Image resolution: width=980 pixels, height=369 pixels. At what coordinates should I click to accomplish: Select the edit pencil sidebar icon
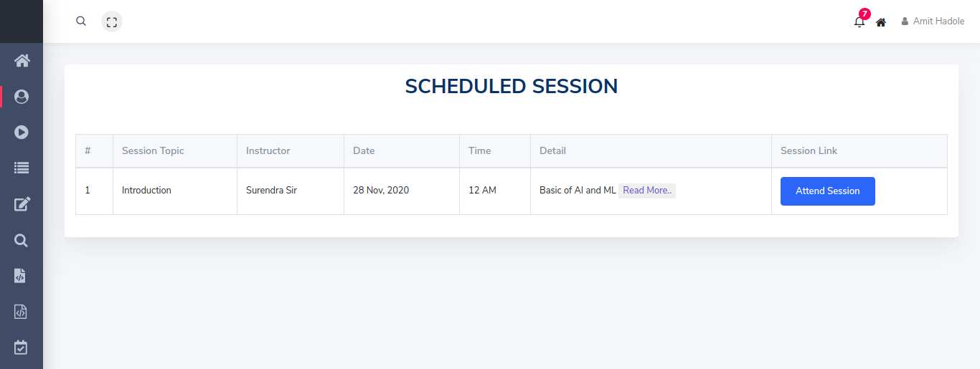click(22, 204)
